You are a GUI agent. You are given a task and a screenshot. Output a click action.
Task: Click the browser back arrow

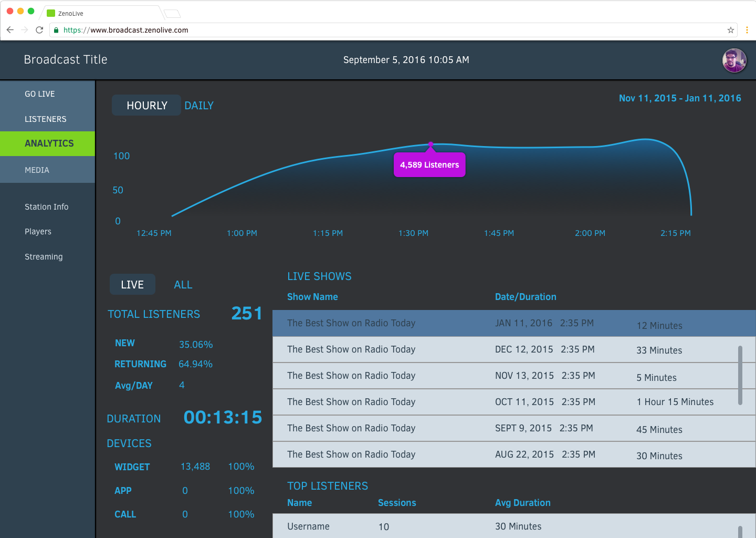tap(10, 30)
